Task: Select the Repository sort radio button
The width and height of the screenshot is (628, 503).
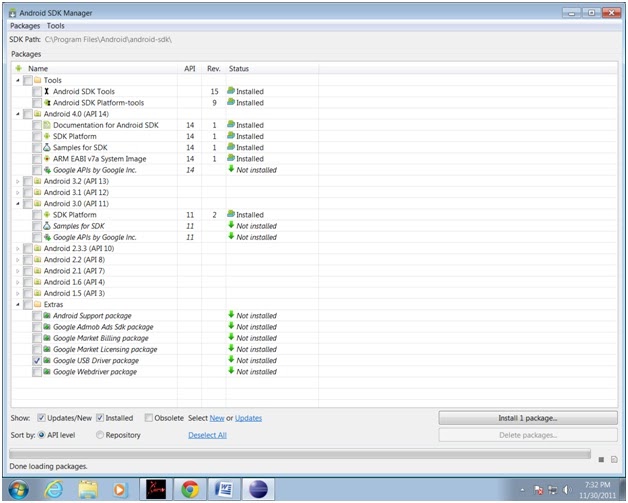Action: (x=100, y=435)
